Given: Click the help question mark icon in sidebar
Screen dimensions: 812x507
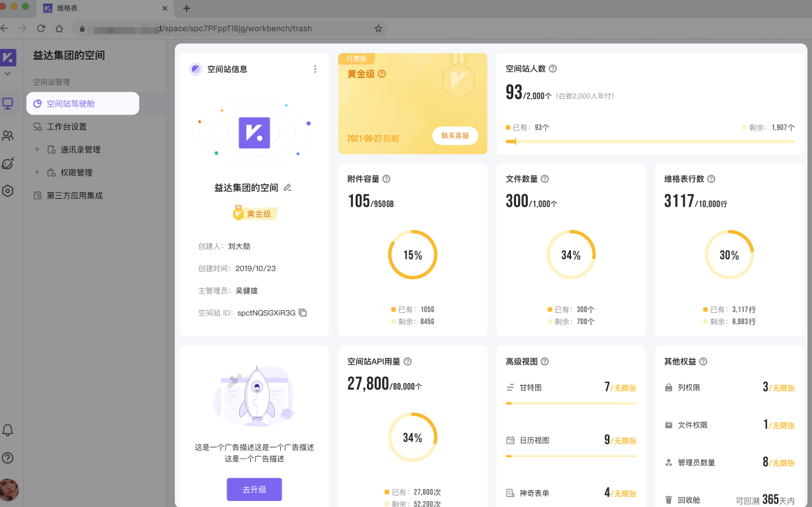Looking at the screenshot, I should click(x=8, y=458).
